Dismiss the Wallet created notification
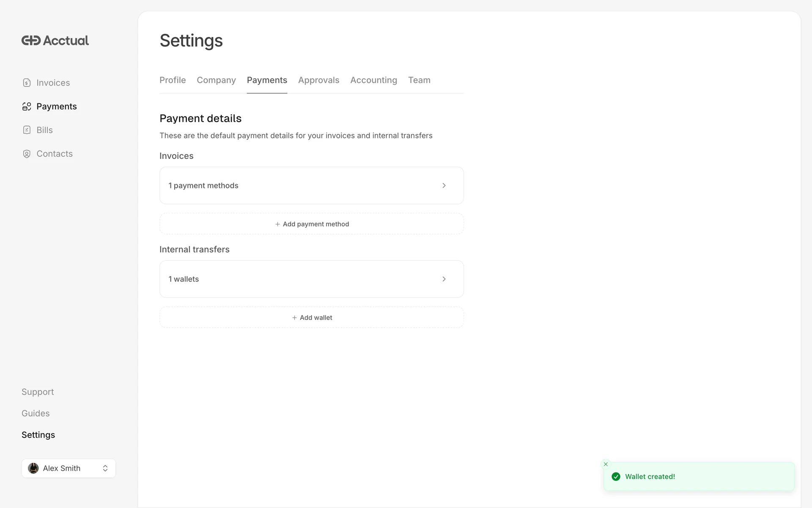 pos(606,464)
